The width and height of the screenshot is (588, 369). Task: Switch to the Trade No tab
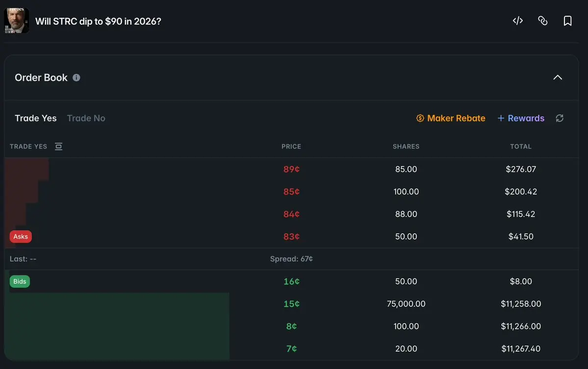86,118
